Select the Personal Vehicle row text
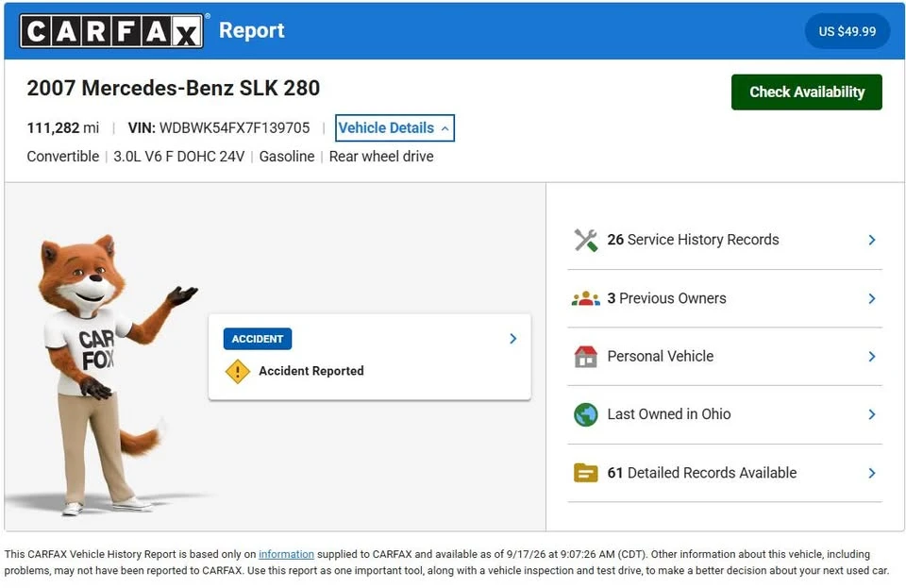 pos(661,357)
